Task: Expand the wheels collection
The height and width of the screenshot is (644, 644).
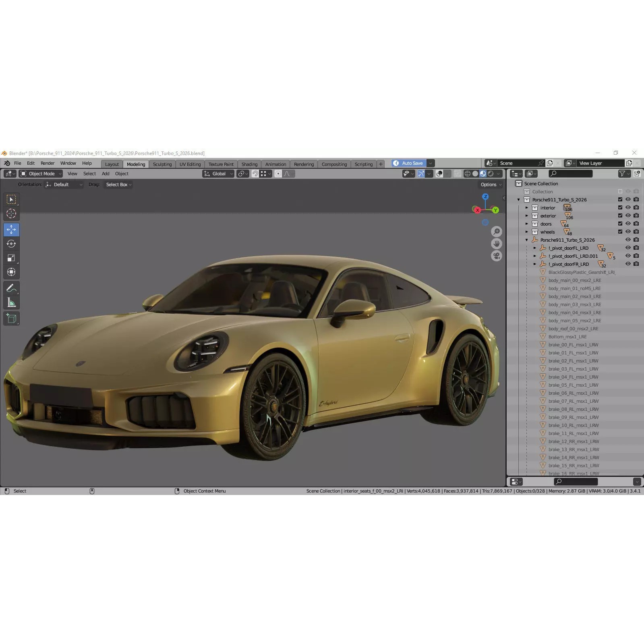Action: click(x=526, y=232)
